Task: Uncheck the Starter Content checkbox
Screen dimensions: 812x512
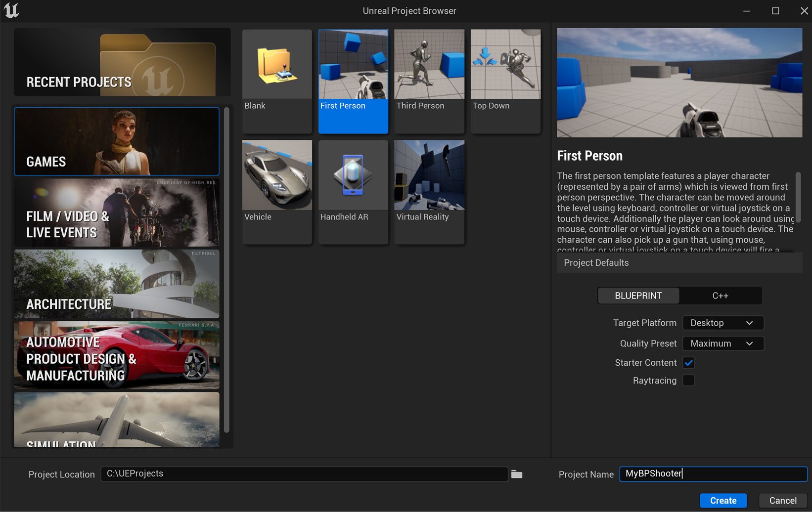Action: (x=688, y=363)
